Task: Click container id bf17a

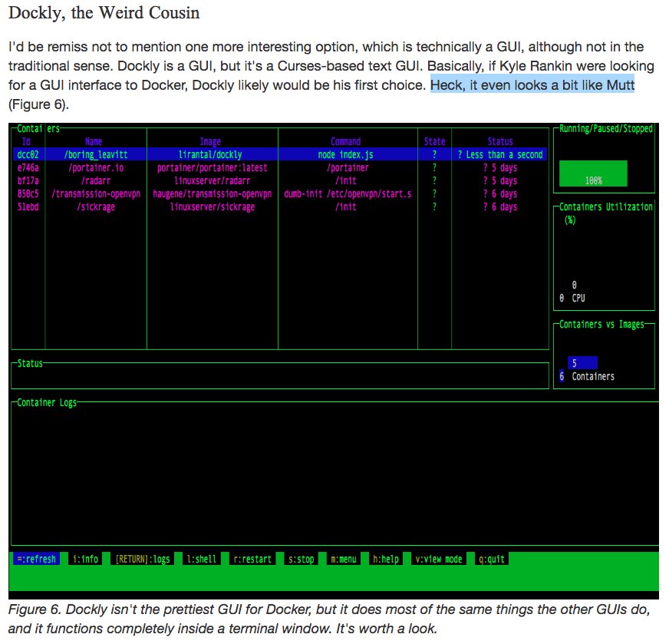Action: pos(28,180)
